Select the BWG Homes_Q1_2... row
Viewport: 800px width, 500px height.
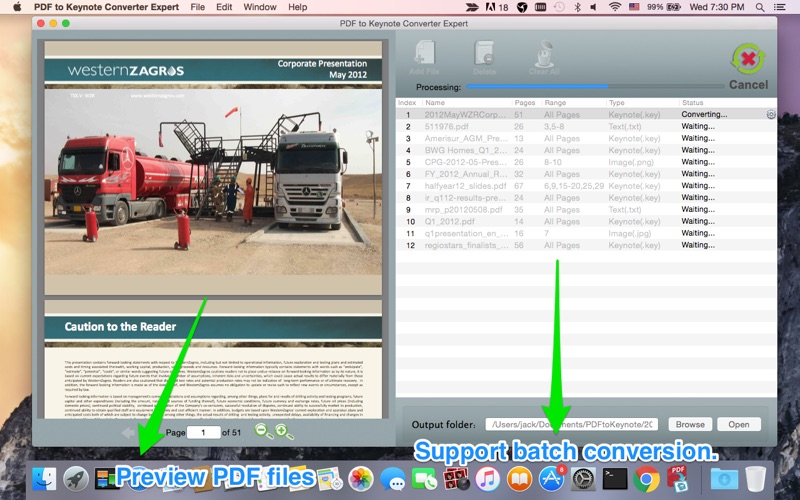(586, 150)
